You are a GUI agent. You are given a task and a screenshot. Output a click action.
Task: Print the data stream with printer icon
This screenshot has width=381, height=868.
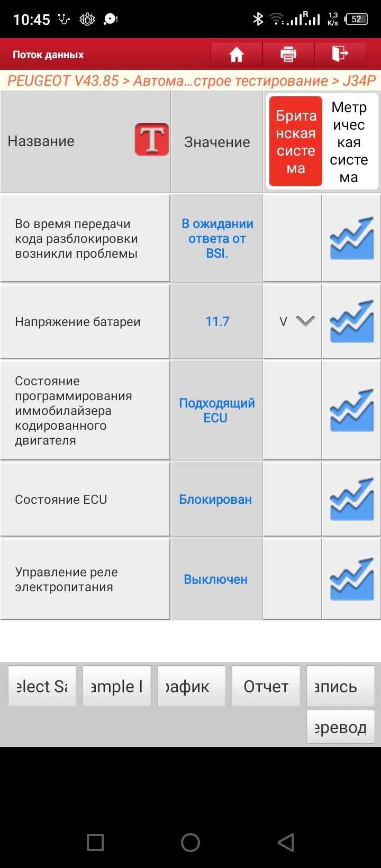click(288, 55)
